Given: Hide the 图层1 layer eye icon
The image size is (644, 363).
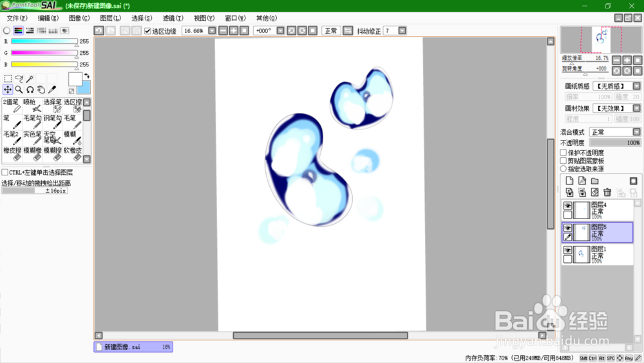Looking at the screenshot, I should 567,250.
